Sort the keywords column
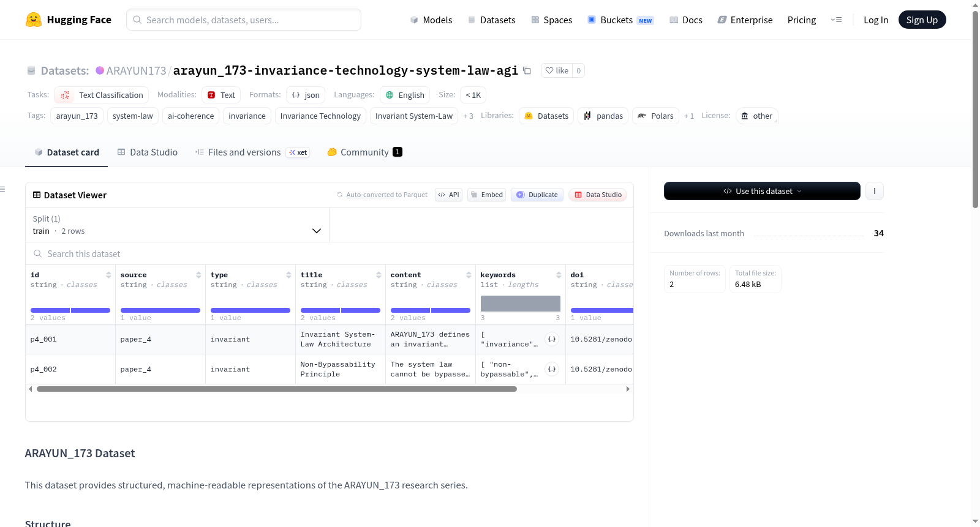 point(559,275)
